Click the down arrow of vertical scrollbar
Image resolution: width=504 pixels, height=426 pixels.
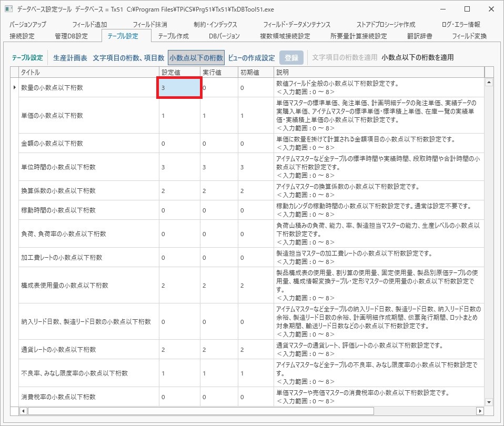[x=489, y=402]
